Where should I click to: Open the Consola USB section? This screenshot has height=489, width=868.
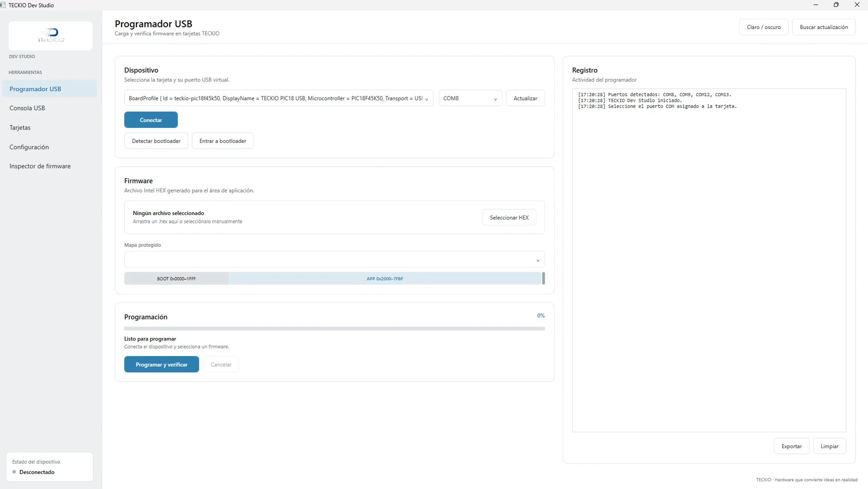click(x=50, y=108)
